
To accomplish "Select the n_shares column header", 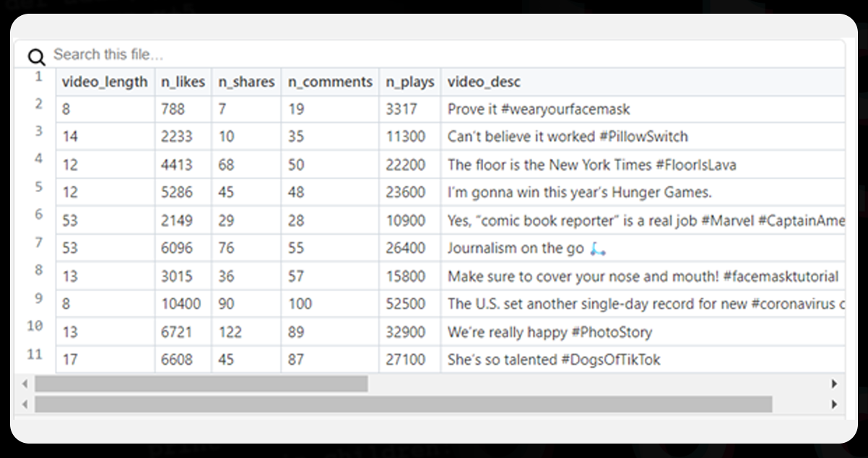I will 246,82.
